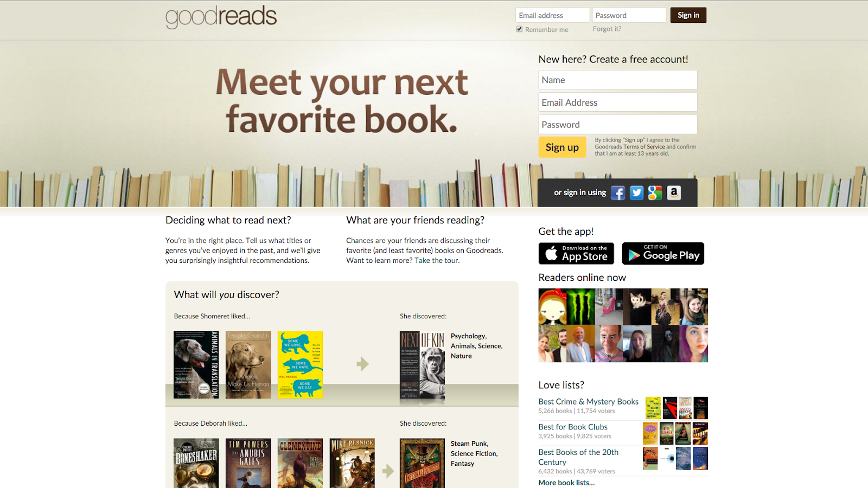Click the Monster logo reader avatar
Image resolution: width=868 pixels, height=488 pixels.
580,306
